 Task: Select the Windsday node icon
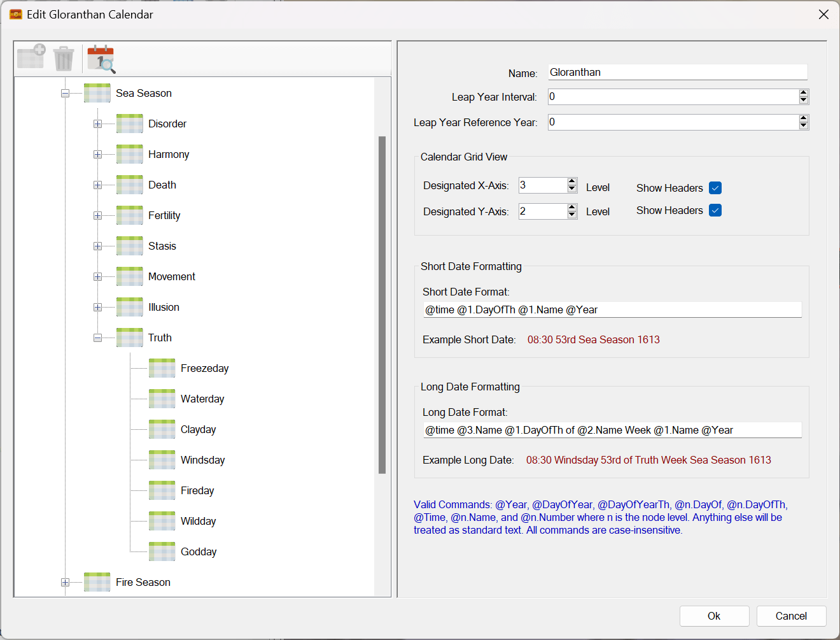pos(162,460)
